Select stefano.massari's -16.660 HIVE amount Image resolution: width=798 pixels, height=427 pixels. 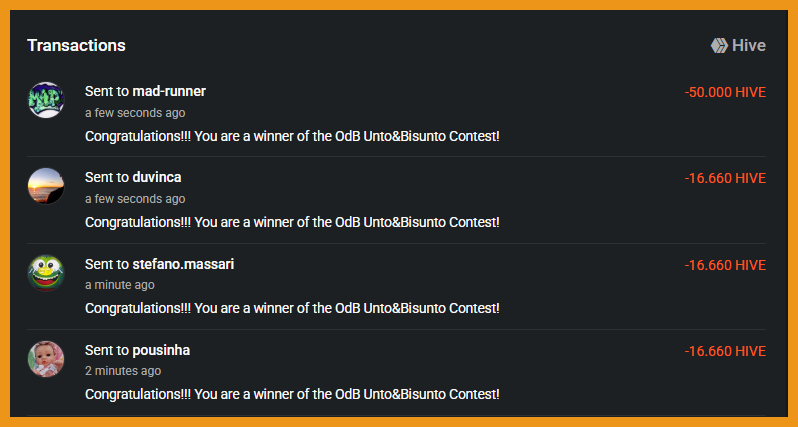click(725, 265)
